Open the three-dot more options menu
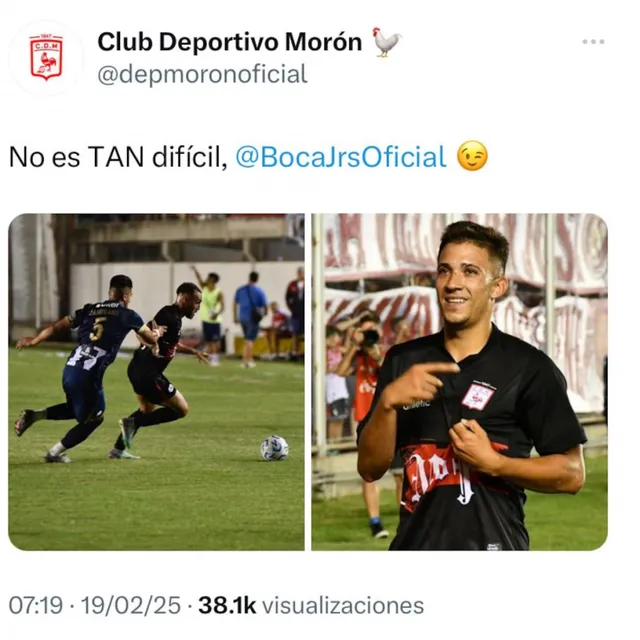The image size is (640, 640). click(x=593, y=42)
